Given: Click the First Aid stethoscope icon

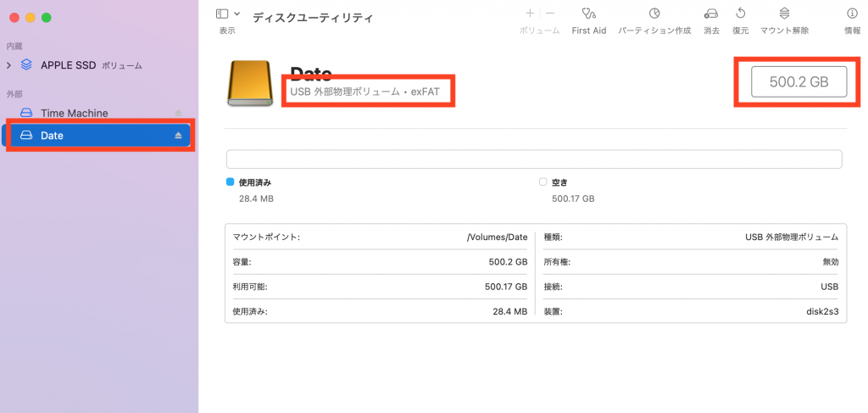Looking at the screenshot, I should 588,14.
